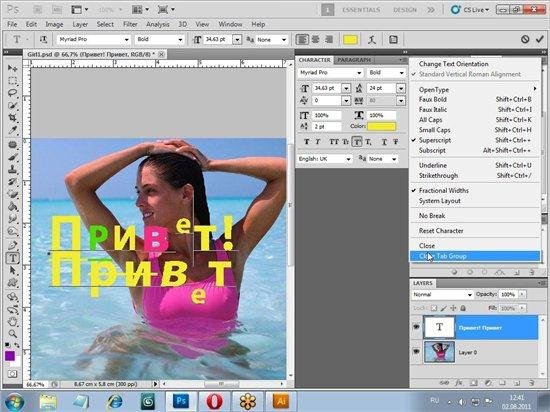
Task: Open font size dropdown in options bar
Action: [x=237, y=40]
